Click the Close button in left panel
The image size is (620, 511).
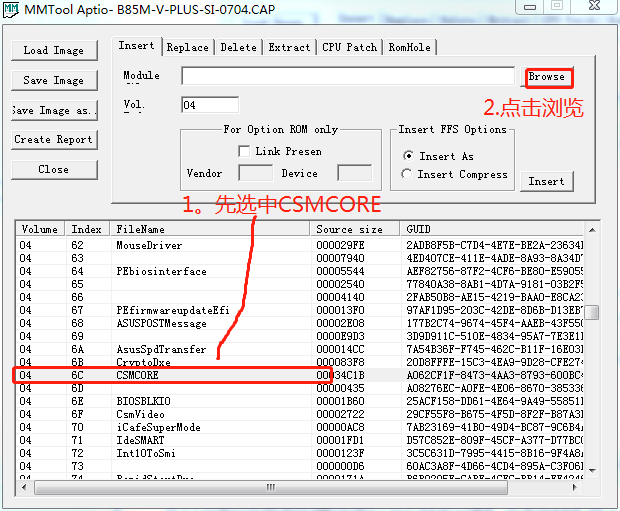54,170
